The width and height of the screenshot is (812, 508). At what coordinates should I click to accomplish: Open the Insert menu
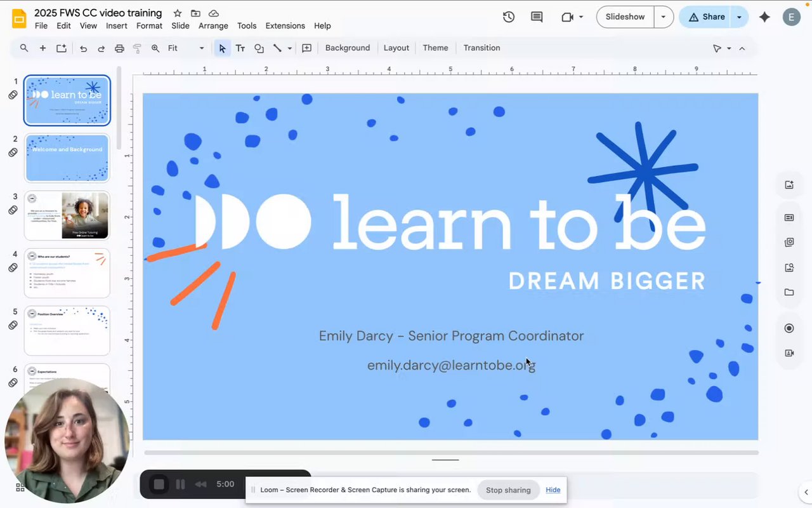click(x=117, y=26)
